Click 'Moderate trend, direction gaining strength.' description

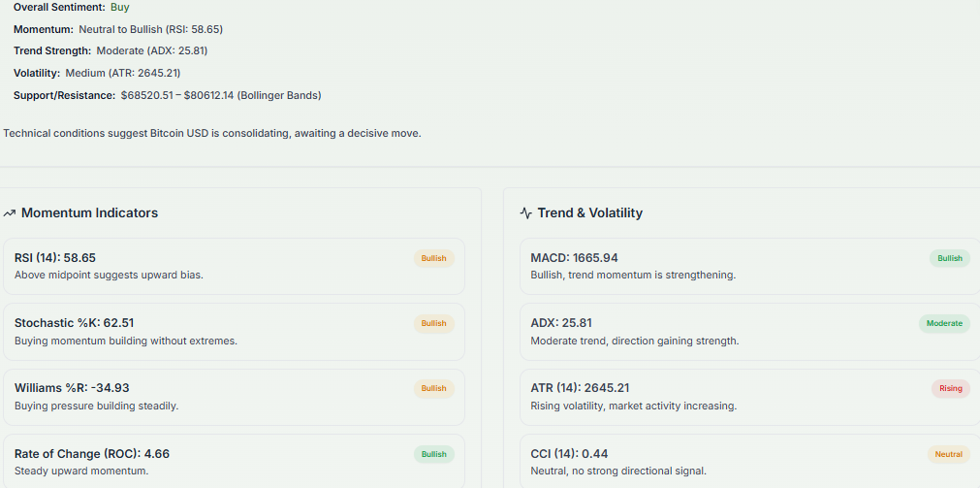coord(635,341)
